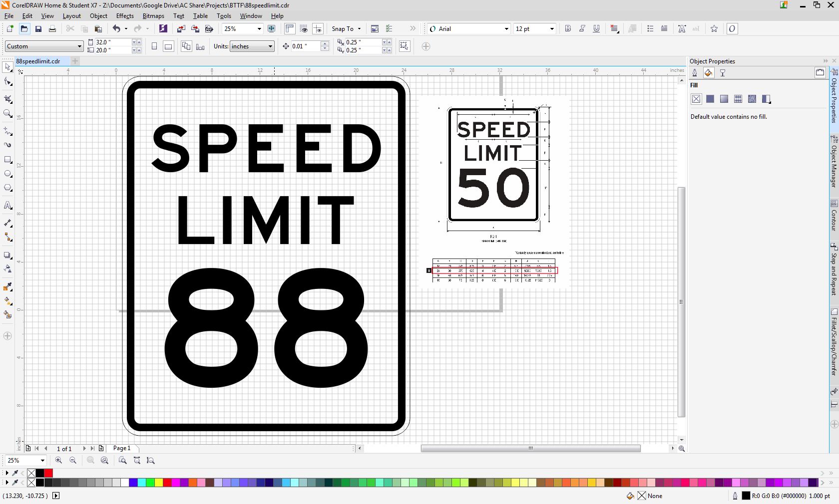The height and width of the screenshot is (504, 839).
Task: Switch to the Page 1 tab
Action: [122, 448]
